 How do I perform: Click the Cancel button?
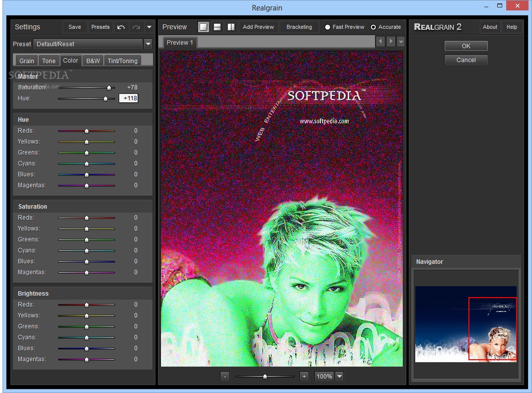pos(466,60)
